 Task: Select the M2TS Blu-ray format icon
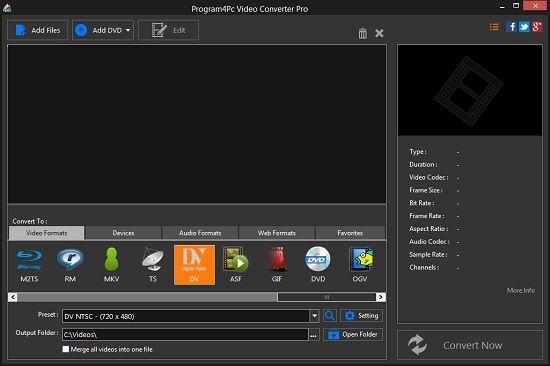point(29,265)
